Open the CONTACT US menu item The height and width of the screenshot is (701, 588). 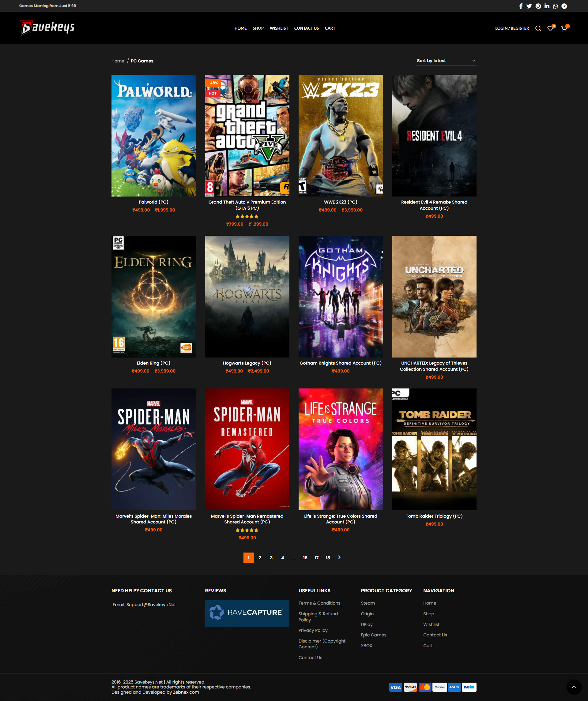click(x=307, y=28)
